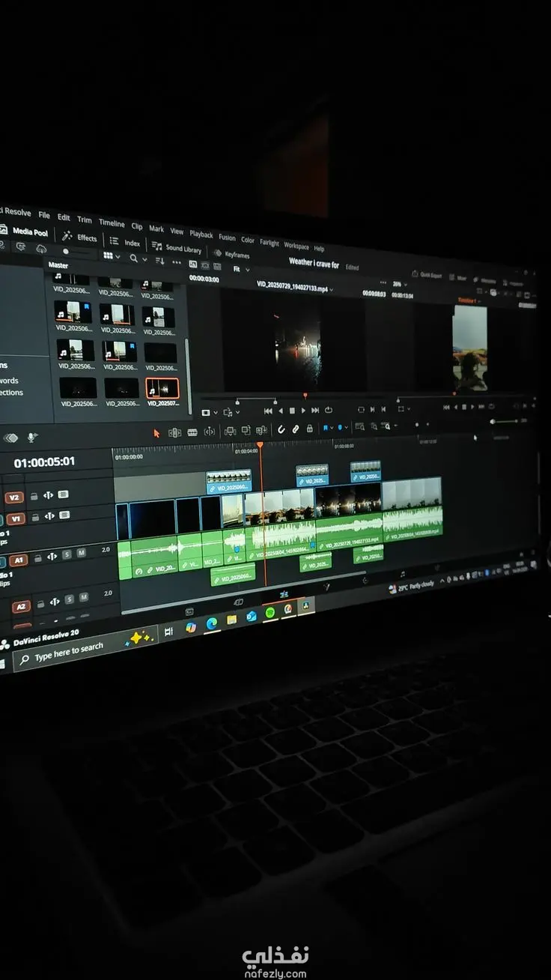Image resolution: width=551 pixels, height=980 pixels.
Task: Solo the A1 audio track
Action: (x=67, y=555)
